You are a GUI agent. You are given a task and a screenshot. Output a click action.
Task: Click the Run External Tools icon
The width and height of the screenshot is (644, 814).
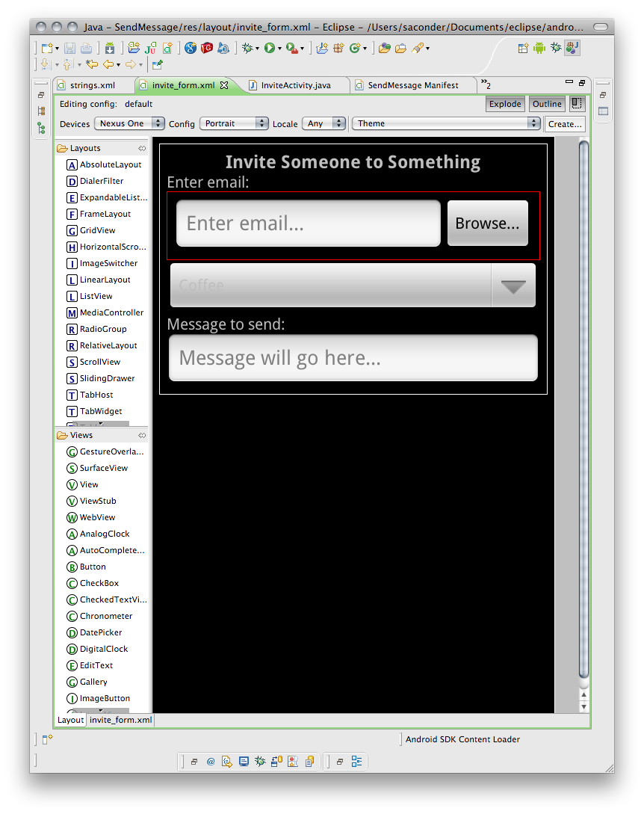click(291, 49)
